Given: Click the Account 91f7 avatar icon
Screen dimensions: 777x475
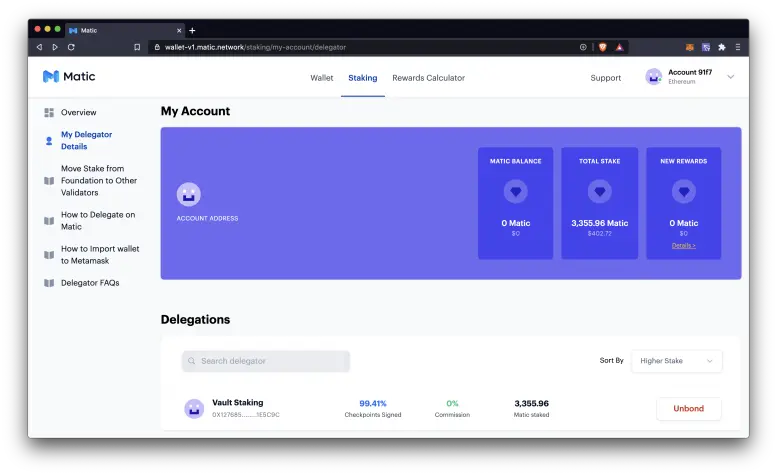Looking at the screenshot, I should [654, 77].
